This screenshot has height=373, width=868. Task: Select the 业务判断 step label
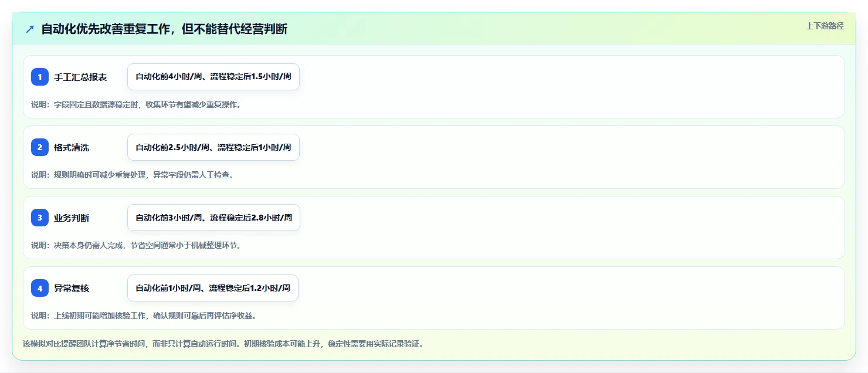click(x=72, y=218)
